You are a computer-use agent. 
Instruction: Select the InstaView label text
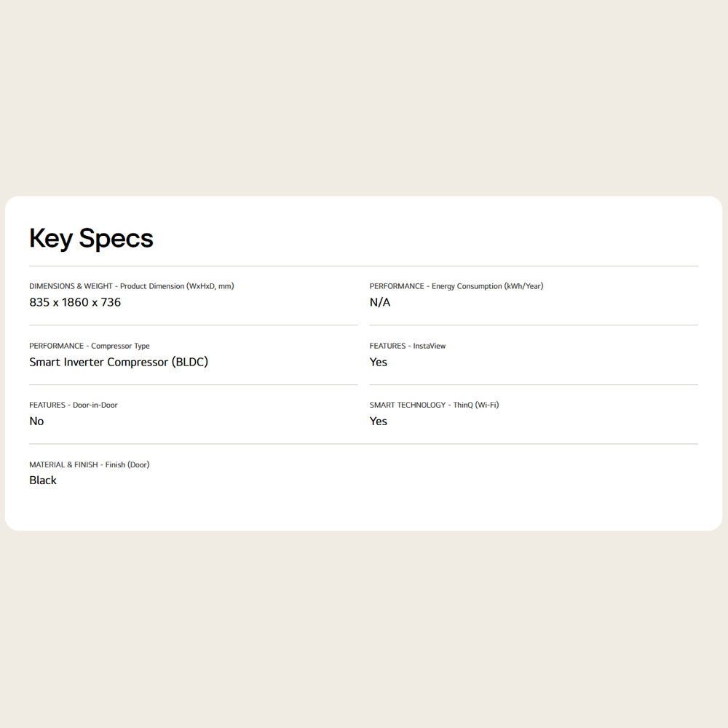tap(430, 346)
